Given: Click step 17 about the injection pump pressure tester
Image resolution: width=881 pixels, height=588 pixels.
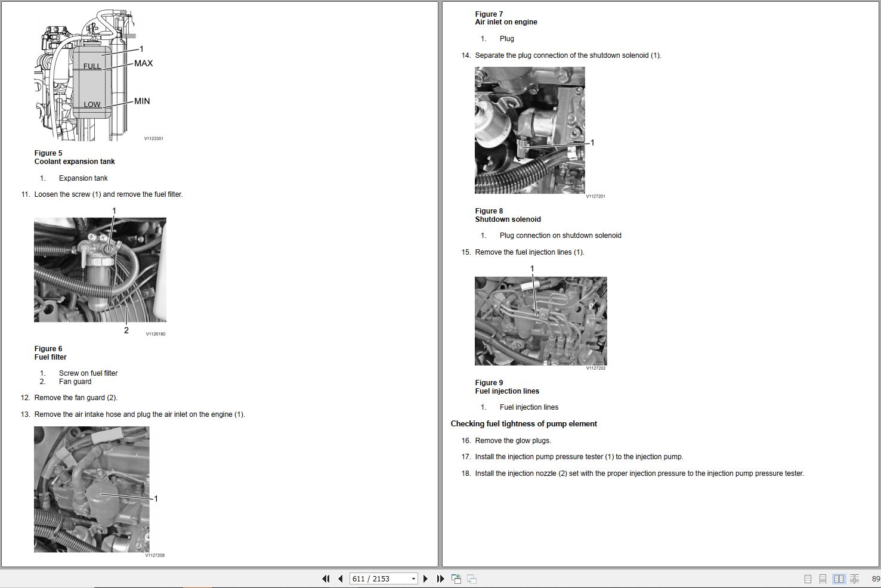Looking at the screenshot, I should [579, 457].
